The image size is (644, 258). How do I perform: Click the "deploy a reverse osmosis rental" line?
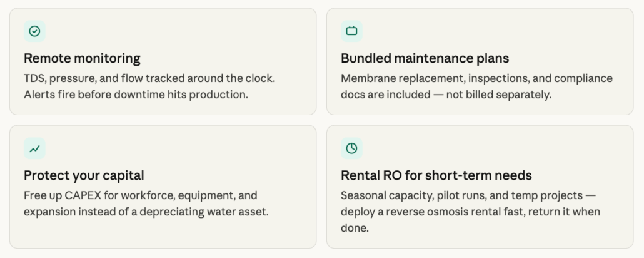tap(470, 212)
